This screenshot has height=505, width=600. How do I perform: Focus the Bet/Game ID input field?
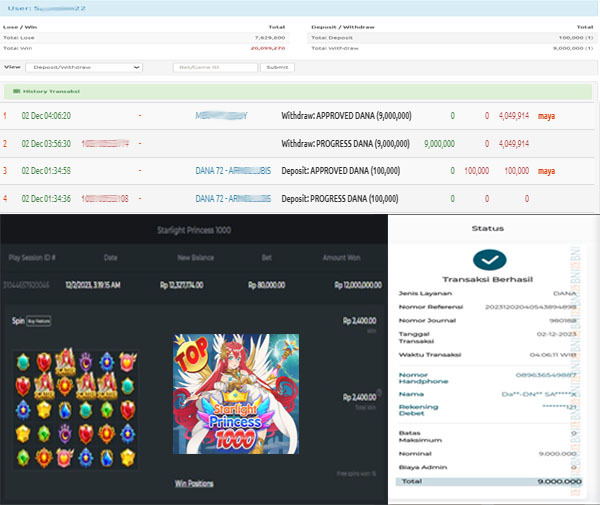pos(215,68)
